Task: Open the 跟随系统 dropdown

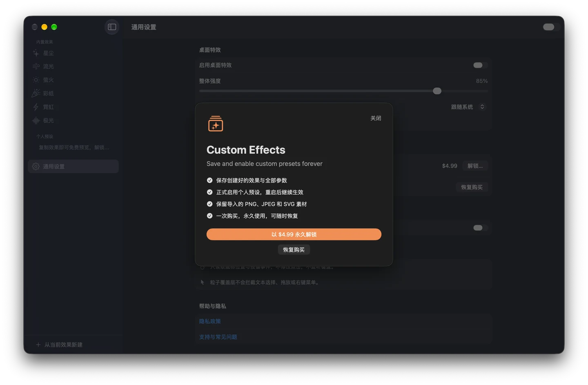Action: 468,107
